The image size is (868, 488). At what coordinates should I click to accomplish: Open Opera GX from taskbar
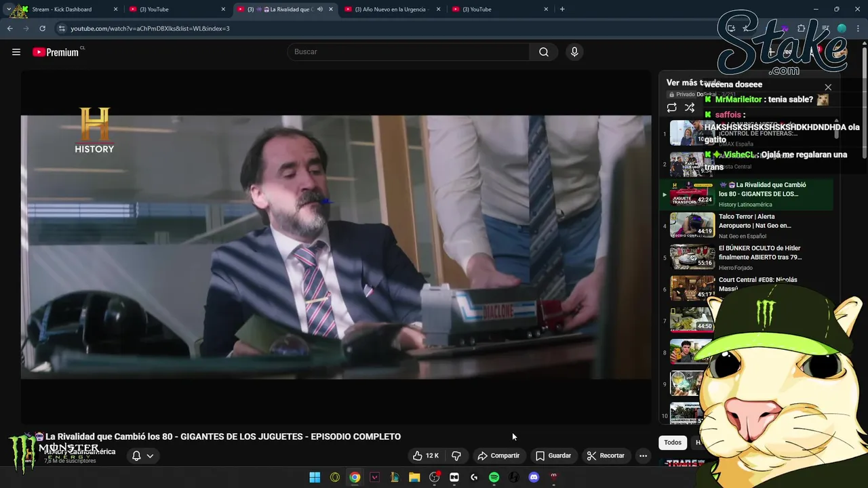pos(335,477)
